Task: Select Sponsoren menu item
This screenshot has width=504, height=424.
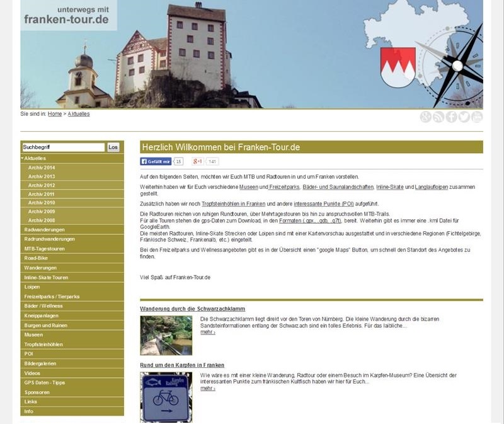Action: click(x=72, y=392)
